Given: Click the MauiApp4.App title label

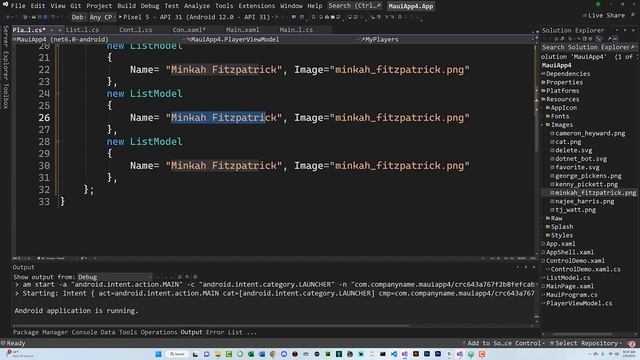Looking at the screenshot, I should click(410, 6).
